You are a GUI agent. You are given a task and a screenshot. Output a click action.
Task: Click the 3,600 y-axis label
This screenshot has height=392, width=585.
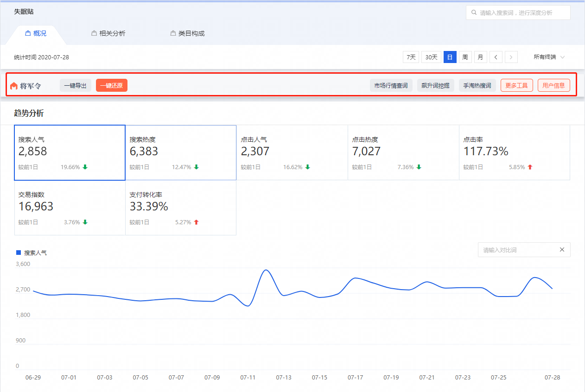(23, 264)
